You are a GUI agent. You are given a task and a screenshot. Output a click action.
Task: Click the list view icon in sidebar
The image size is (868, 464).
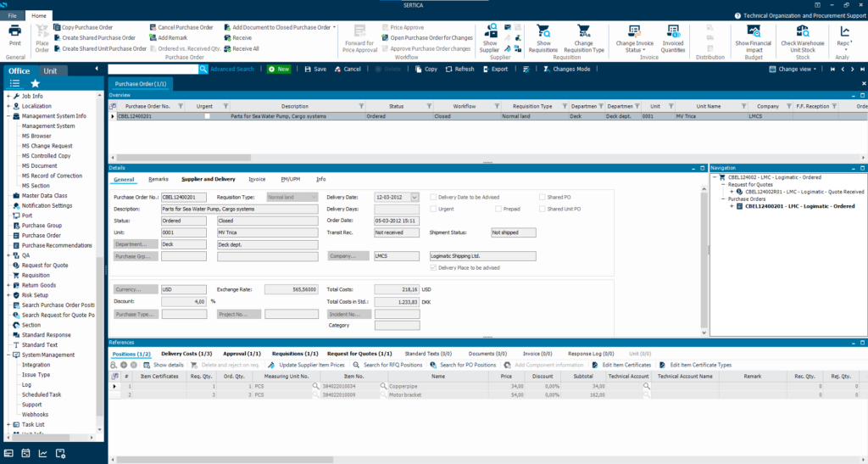point(15,83)
